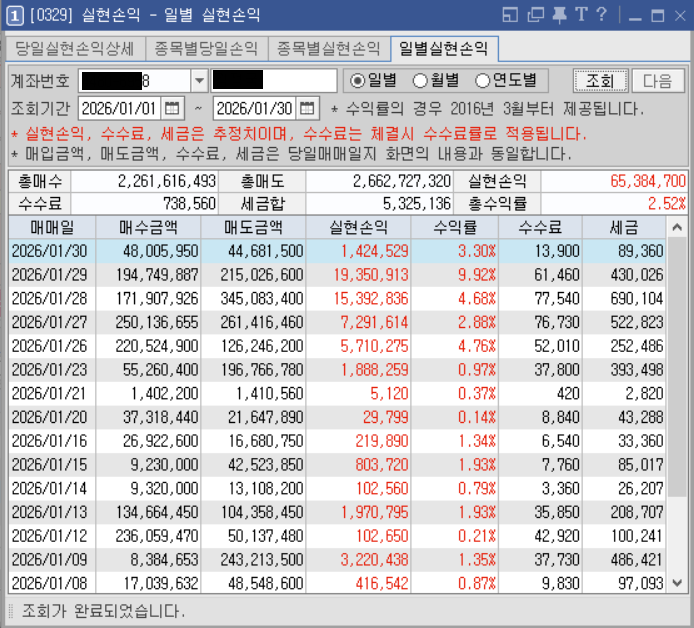Sort by 세금 column header
Screen dimensions: 694x628
[x=624, y=227]
